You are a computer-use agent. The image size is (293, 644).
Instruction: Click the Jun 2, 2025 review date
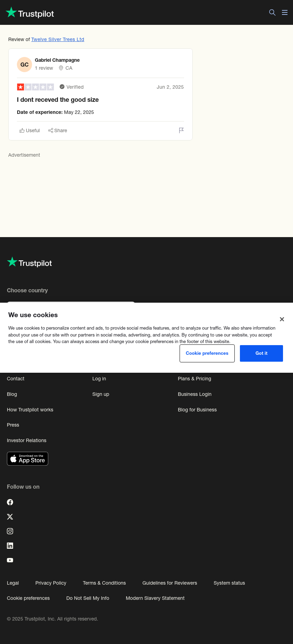(170, 87)
